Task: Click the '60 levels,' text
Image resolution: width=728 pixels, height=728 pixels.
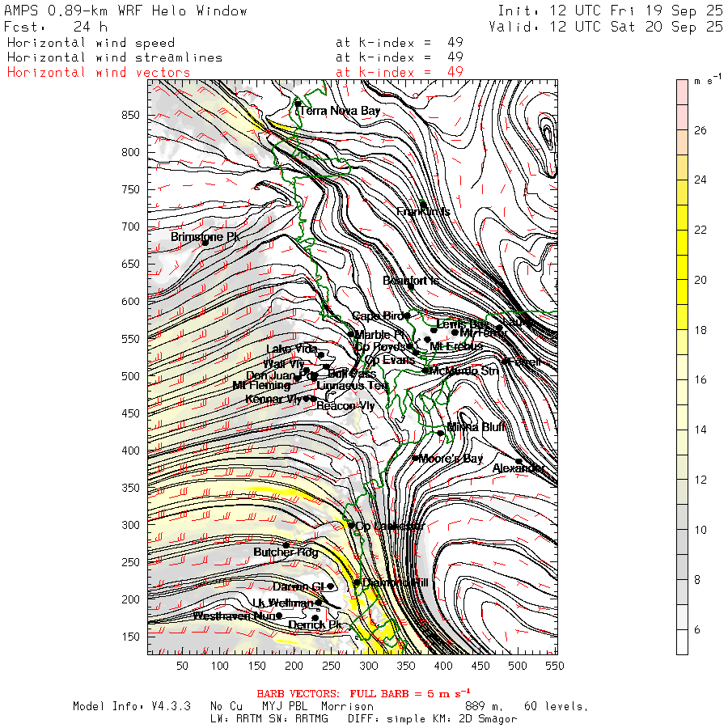Action: pos(557,706)
